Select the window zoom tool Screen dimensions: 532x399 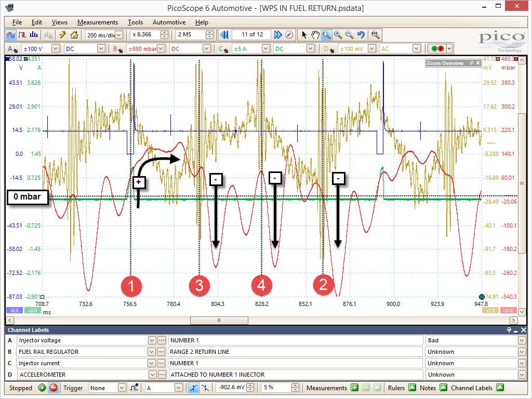point(326,35)
